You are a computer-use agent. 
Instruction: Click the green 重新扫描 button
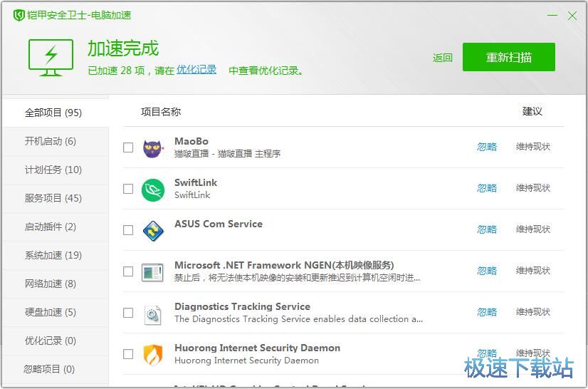(x=509, y=57)
